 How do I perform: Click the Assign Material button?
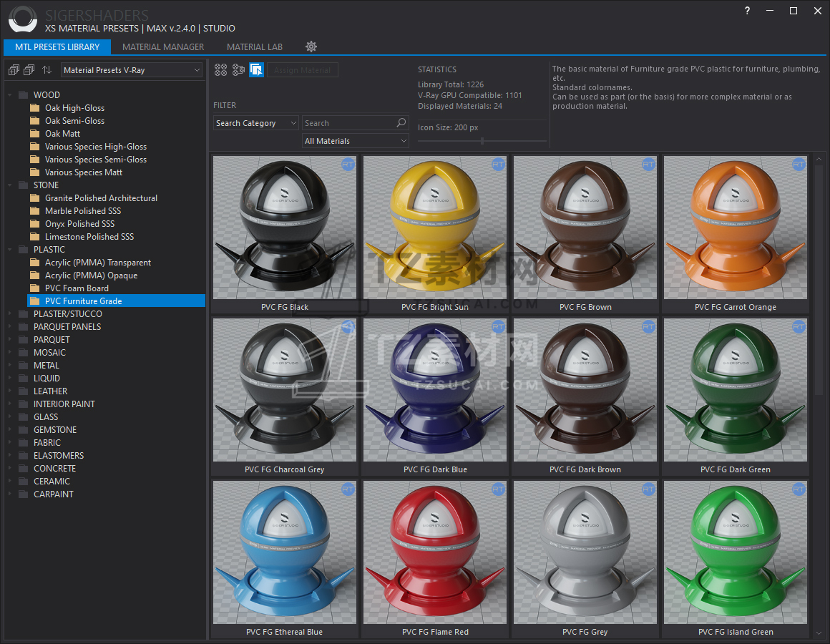tap(303, 70)
